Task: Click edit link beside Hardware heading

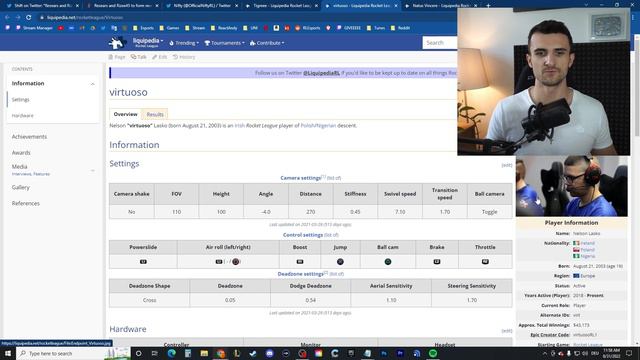Action: [507, 331]
